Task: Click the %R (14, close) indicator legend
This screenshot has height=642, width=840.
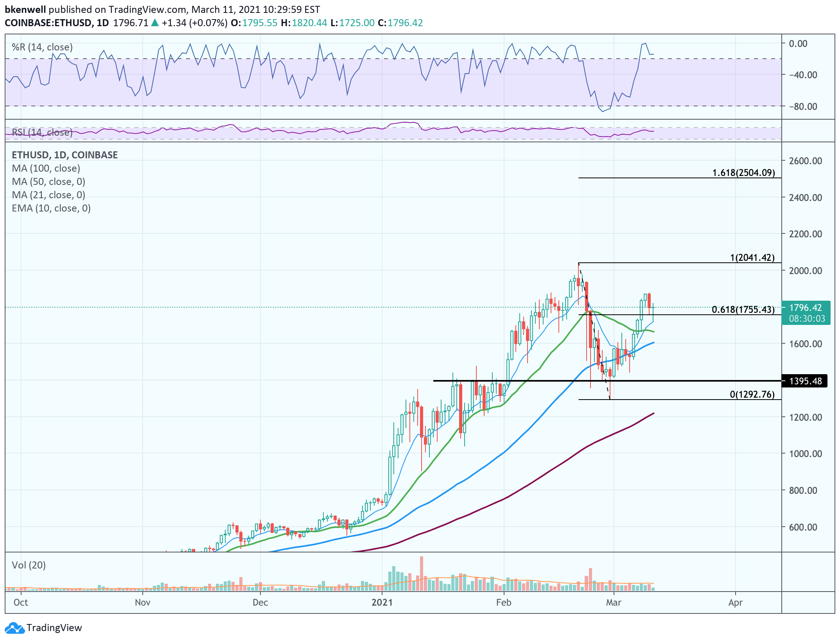Action: tap(42, 47)
